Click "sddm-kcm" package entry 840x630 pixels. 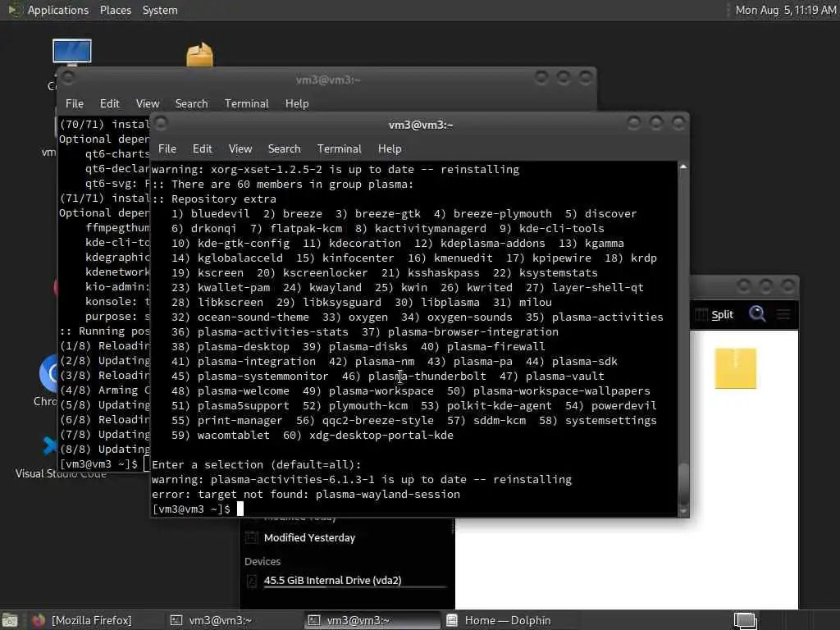[500, 421]
